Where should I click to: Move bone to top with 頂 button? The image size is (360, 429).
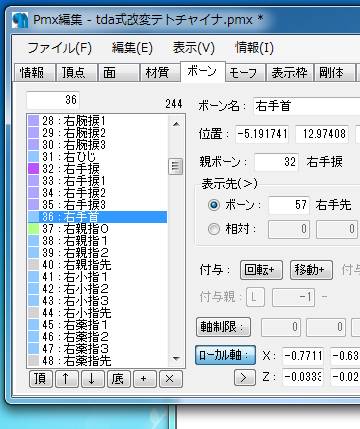coord(40,379)
